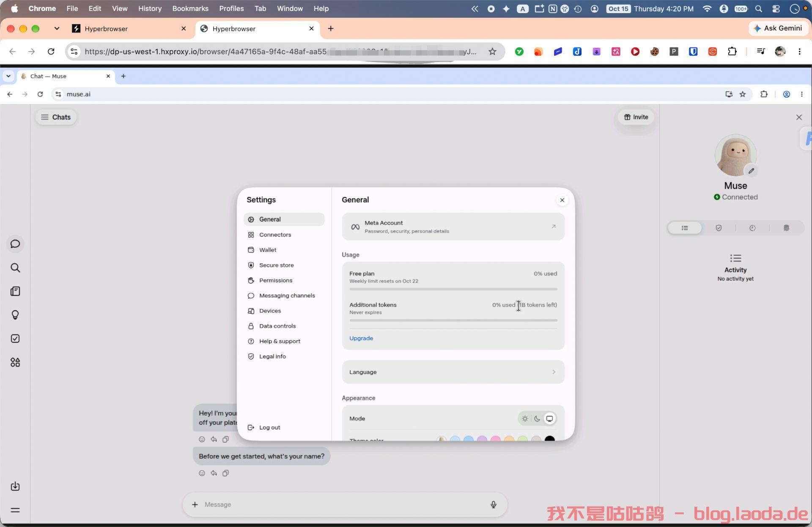The height and width of the screenshot is (527, 812).
Task: Click the microphone icon in message box
Action: coord(493,504)
